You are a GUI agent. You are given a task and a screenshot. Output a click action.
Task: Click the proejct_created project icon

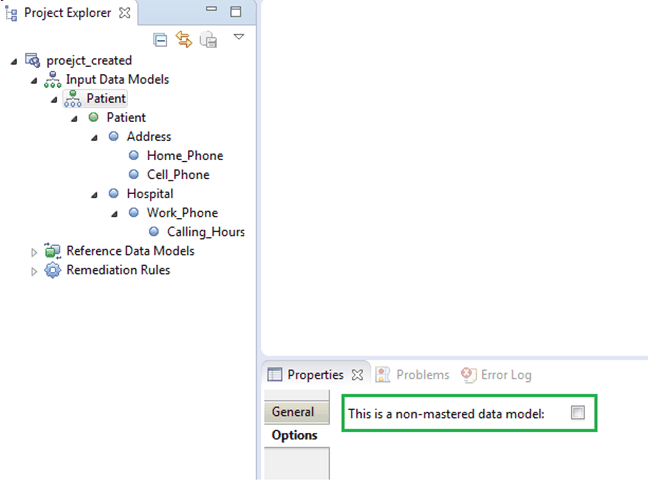coord(33,60)
